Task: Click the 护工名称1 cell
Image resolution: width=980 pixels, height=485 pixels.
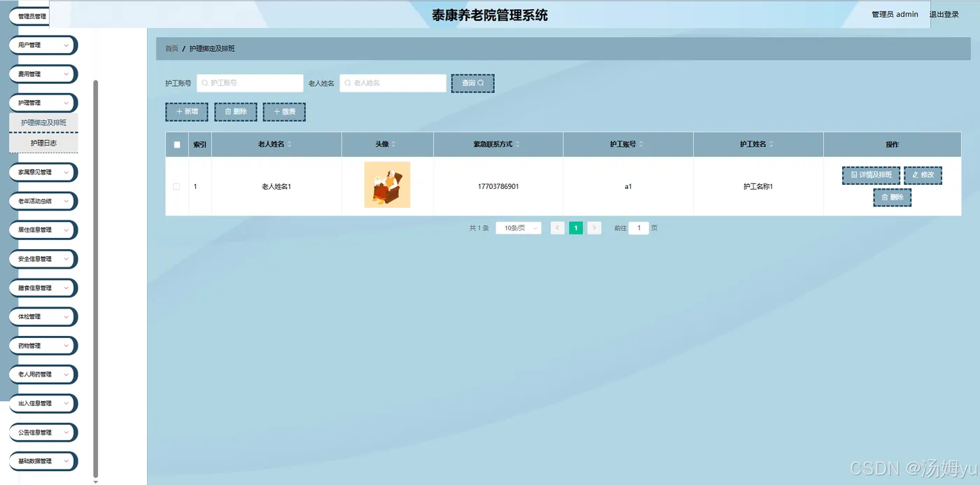Action: 758,187
